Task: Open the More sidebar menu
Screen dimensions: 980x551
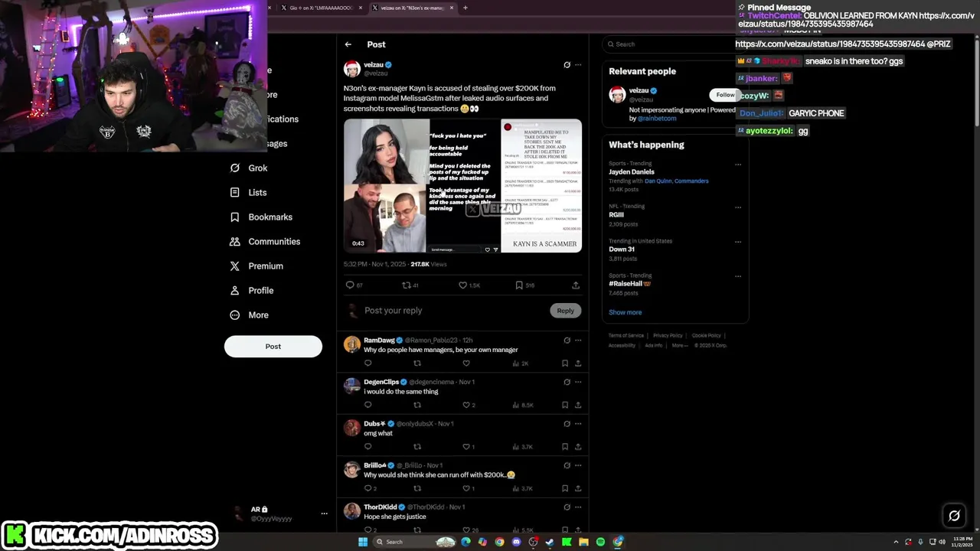Action: tap(250, 315)
